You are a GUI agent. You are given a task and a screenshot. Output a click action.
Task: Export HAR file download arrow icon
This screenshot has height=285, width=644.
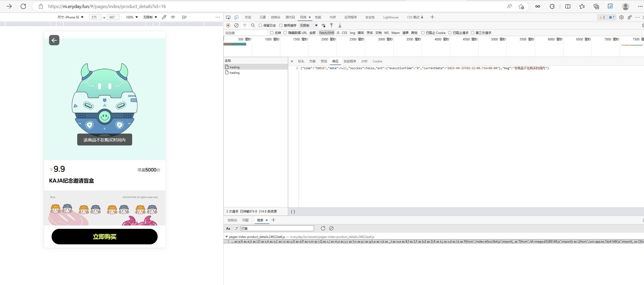(340, 25)
